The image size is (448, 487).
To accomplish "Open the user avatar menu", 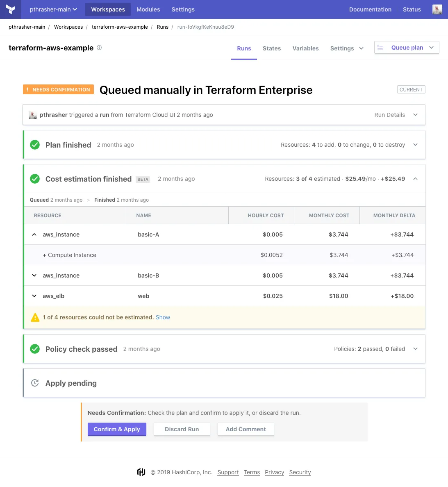I will [x=437, y=9].
